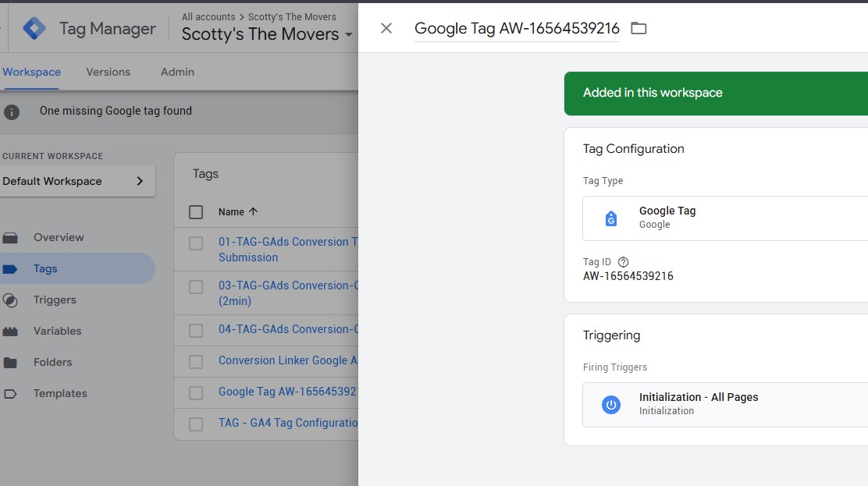The height and width of the screenshot is (486, 868).
Task: Open the 04-TAG-GAds Conversion tag link
Action: (288, 329)
